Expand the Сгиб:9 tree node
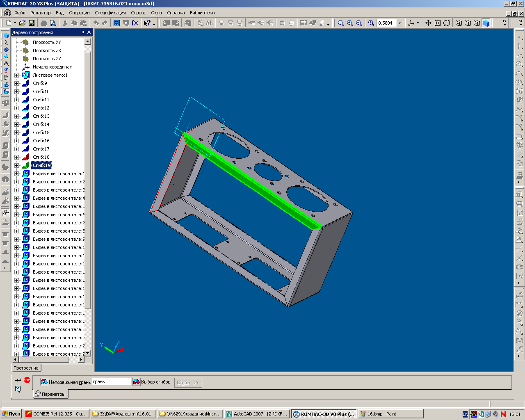The height and width of the screenshot is (420, 525). [x=16, y=83]
